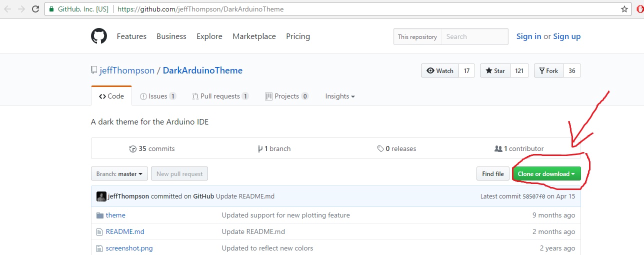Go back with the browser back arrow
The width and height of the screenshot is (644, 255).
pos(8,9)
